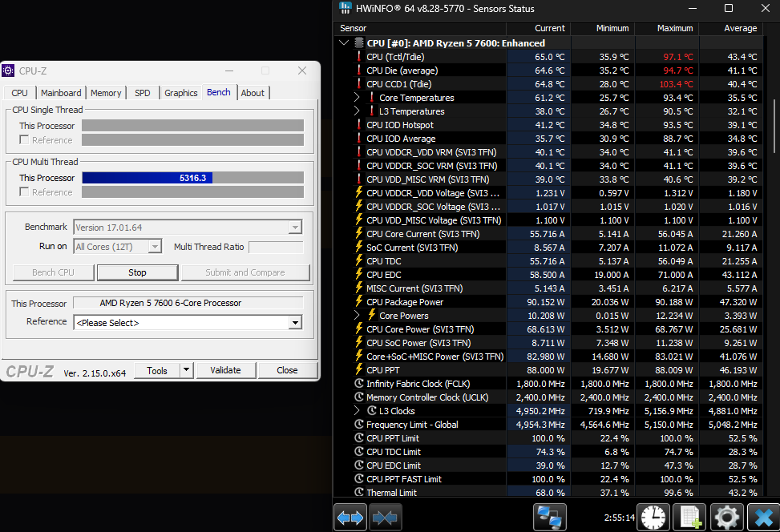Click the logging report icon in HWiNFO
The image size is (780, 532).
point(689,518)
